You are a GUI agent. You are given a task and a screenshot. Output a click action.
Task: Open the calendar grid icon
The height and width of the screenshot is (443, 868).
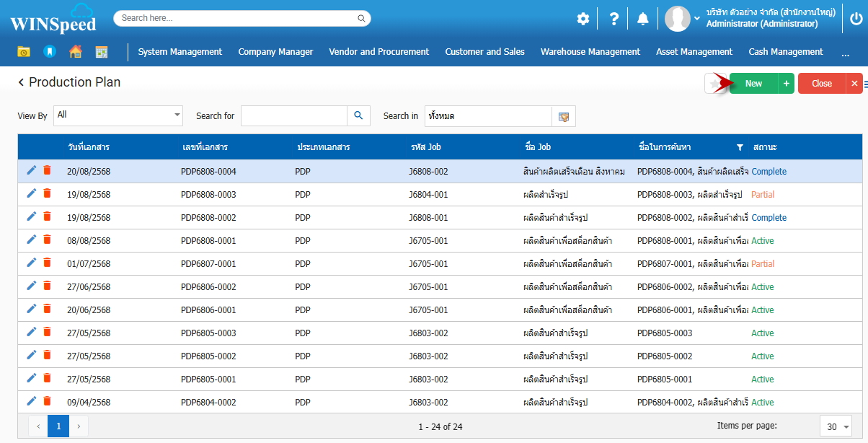click(x=102, y=52)
